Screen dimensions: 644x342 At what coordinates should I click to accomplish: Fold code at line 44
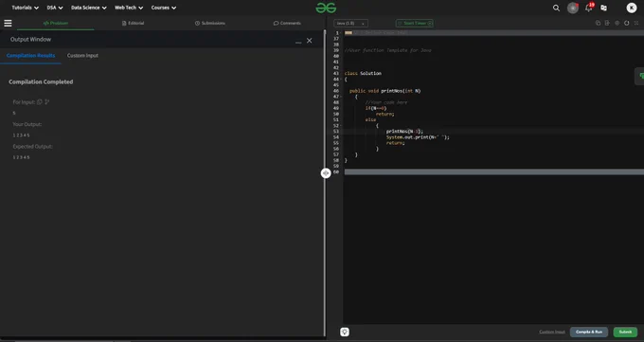click(x=341, y=79)
